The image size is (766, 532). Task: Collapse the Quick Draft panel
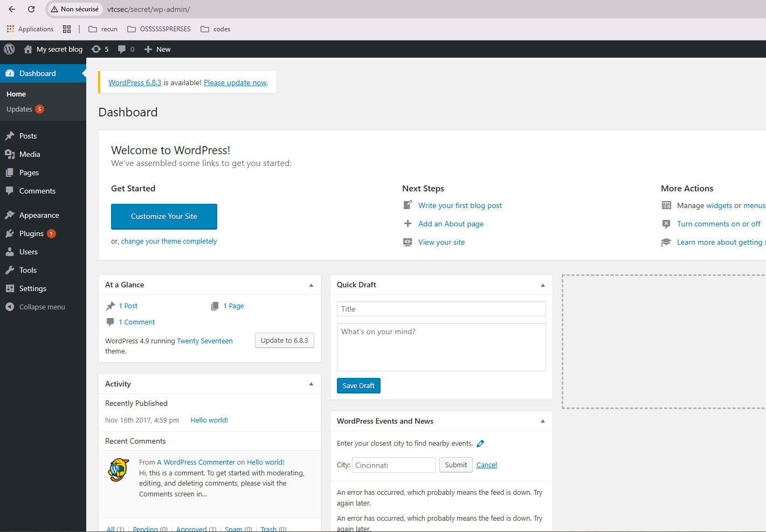click(x=543, y=285)
